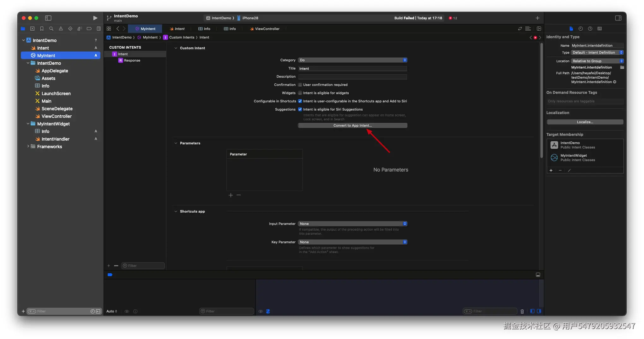This screenshot has width=644, height=339.
Task: Open the find navigator magnifying glass
Action: pos(51,29)
